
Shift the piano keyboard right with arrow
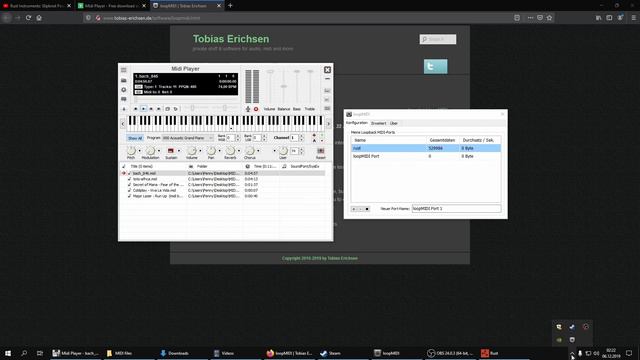[329, 124]
